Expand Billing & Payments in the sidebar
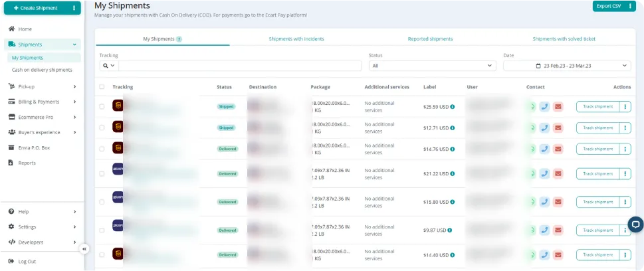Image resolution: width=644 pixels, height=271 pixels. coord(43,102)
